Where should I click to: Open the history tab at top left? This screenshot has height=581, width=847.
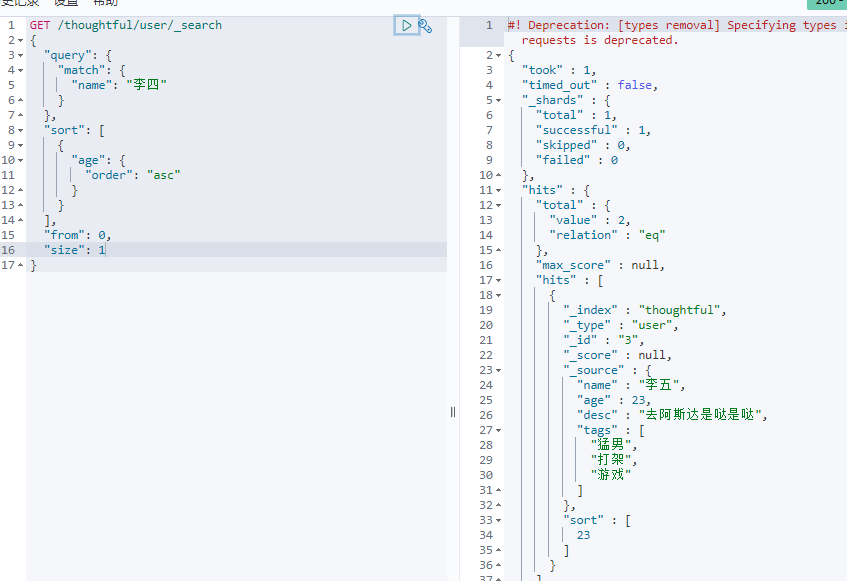[20, 3]
